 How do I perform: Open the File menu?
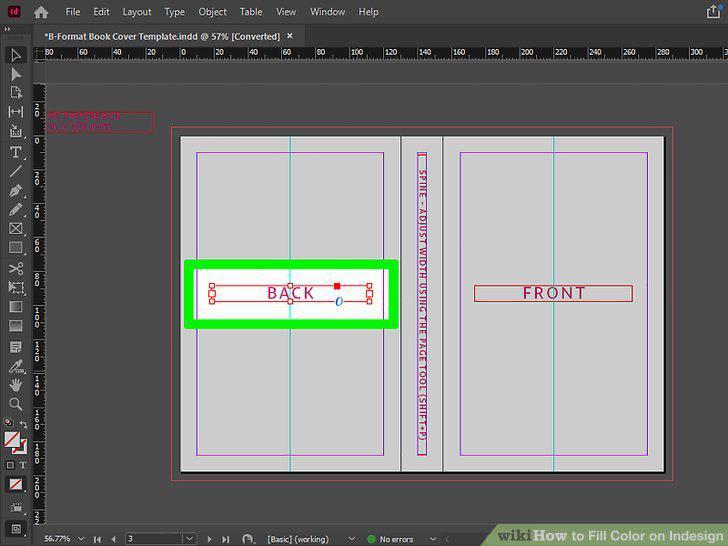pos(72,12)
